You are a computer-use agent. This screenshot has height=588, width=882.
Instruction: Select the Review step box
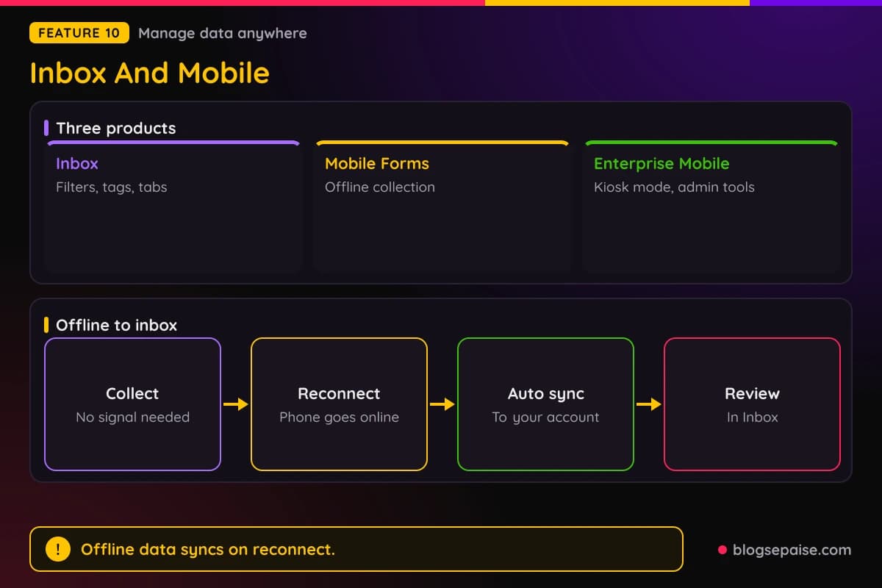pyautogui.click(x=752, y=404)
